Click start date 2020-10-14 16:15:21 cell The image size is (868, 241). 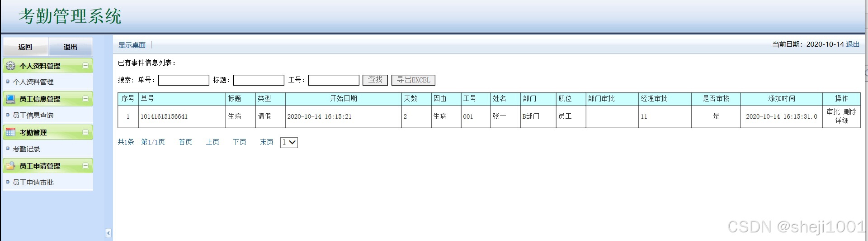click(x=344, y=117)
